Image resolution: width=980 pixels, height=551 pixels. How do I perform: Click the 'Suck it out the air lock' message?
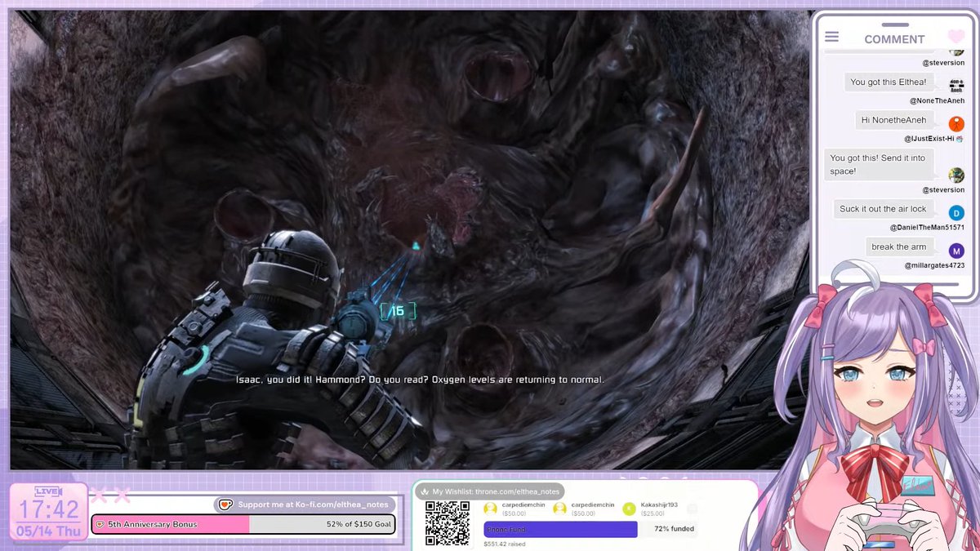coord(883,209)
